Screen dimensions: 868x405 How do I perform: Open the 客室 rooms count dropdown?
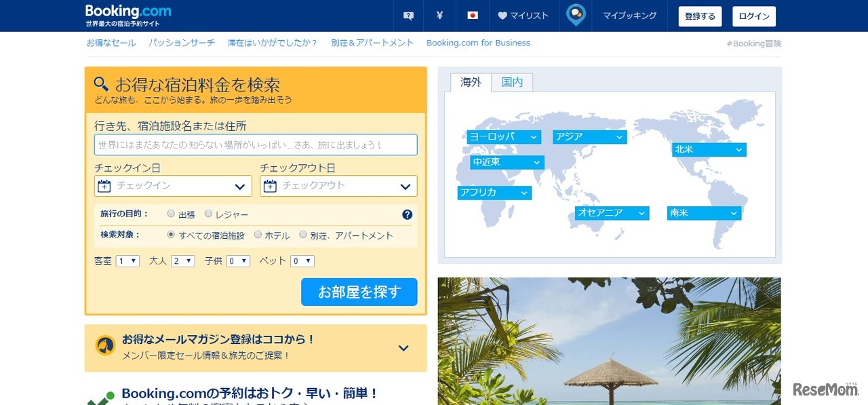tap(127, 261)
